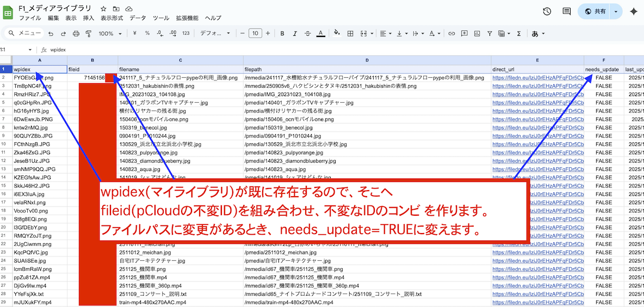This screenshot has width=644, height=307.
Task: Open the fill color paint bucket
Action: [337, 34]
